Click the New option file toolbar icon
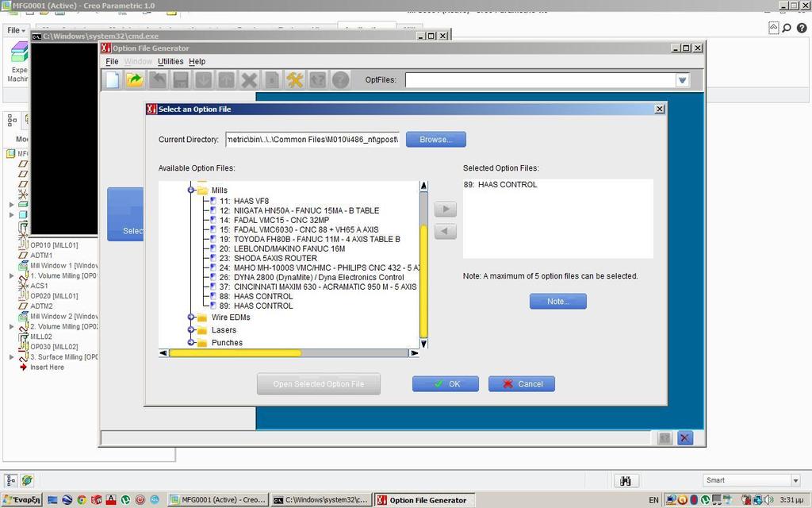This screenshot has width=812, height=508. [x=113, y=80]
